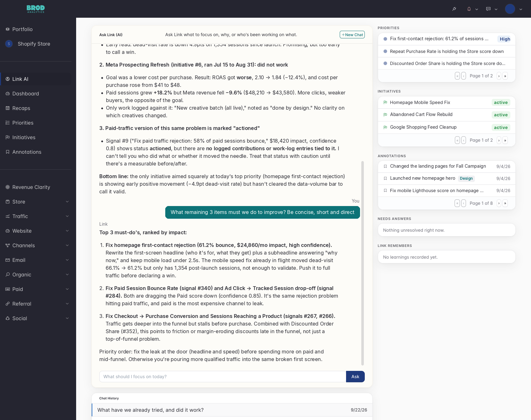
Task: Go to Recaps in the sidebar
Action: tap(36, 108)
